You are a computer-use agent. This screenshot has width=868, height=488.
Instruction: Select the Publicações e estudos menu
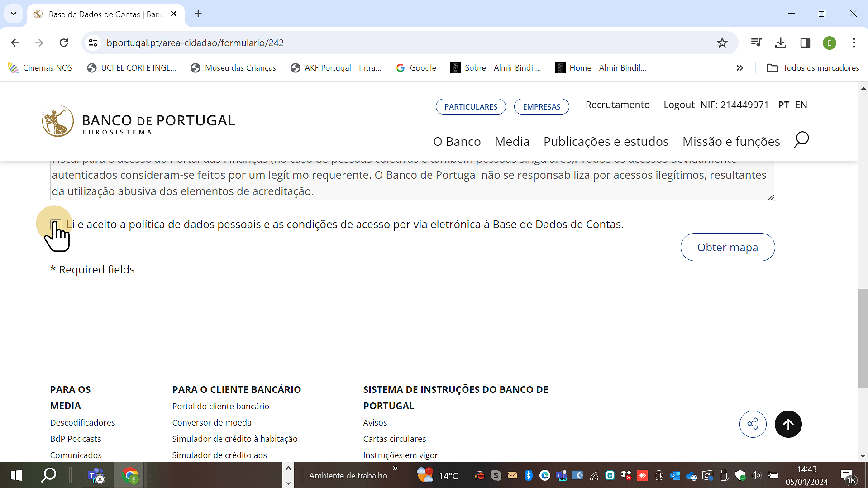pyautogui.click(x=606, y=141)
